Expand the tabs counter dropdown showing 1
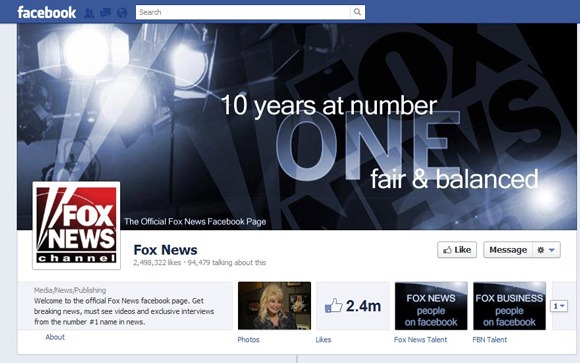The width and height of the screenshot is (580, 363). click(559, 306)
